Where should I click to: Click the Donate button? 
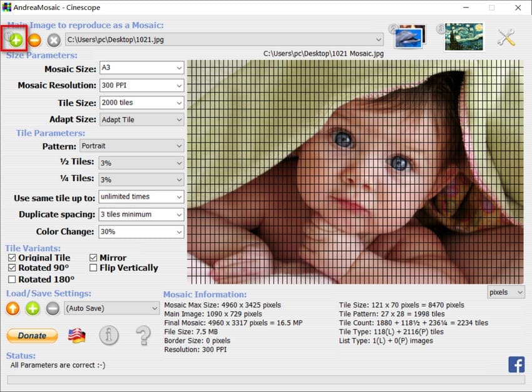pyautogui.click(x=32, y=336)
